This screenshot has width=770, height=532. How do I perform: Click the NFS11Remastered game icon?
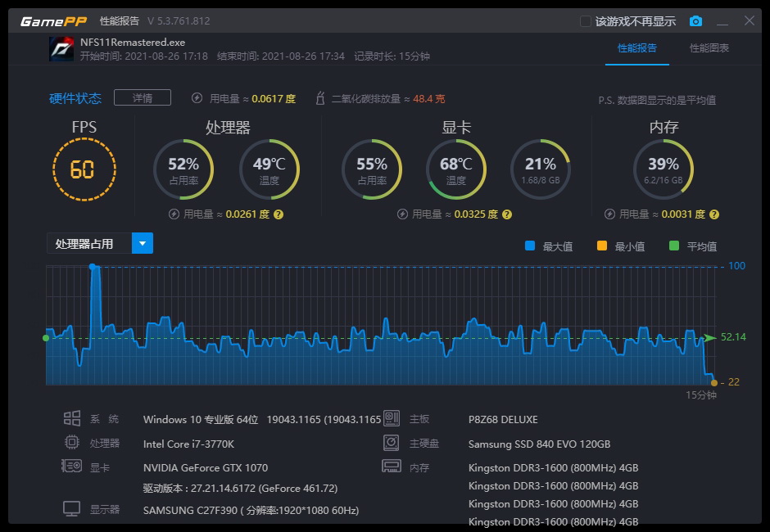point(61,49)
